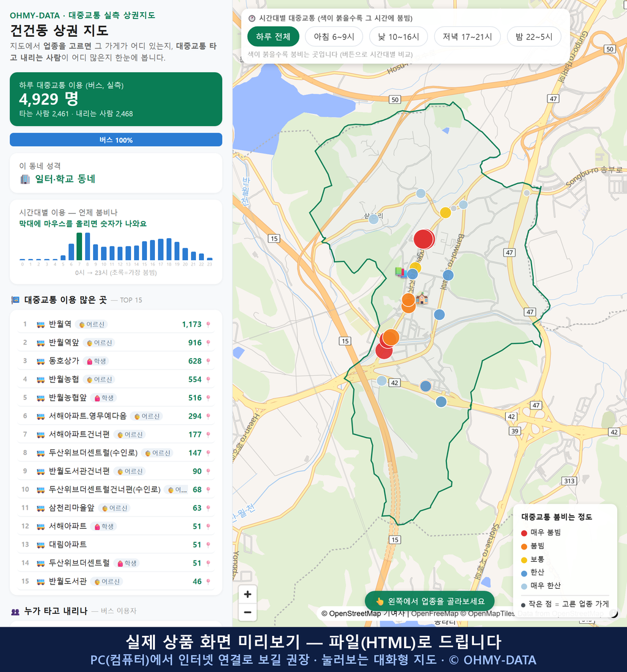627x672 pixels.
Task: Click the 왼쪽에서 업종을 골라보세요 hint button
Action: pyautogui.click(x=429, y=601)
